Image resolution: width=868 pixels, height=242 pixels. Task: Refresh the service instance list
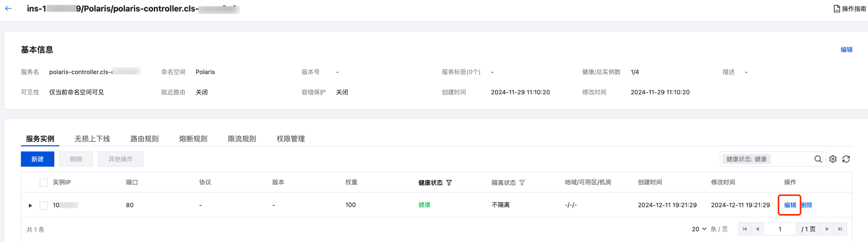846,159
